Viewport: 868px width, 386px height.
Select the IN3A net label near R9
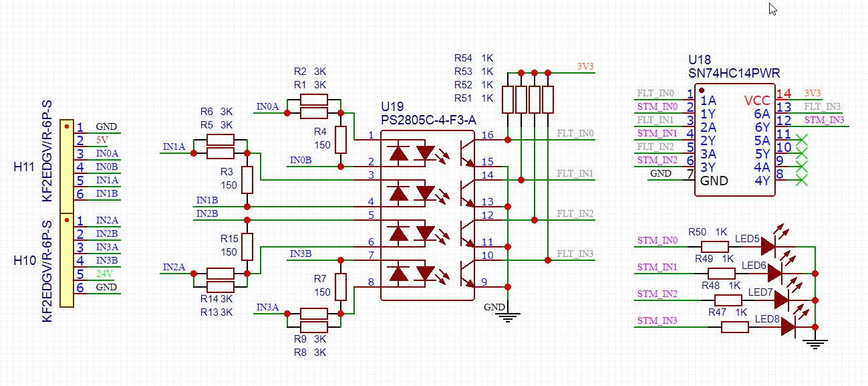pos(267,307)
